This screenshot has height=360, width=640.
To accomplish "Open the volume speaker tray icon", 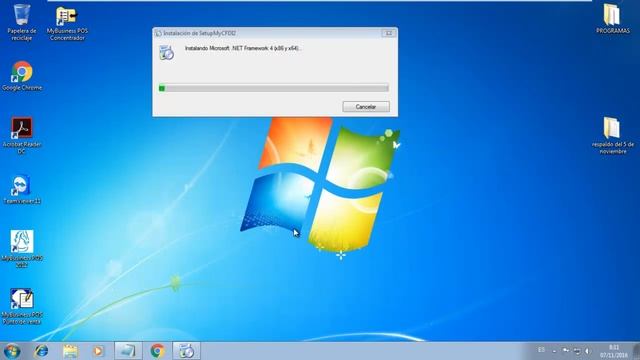I will click(588, 351).
